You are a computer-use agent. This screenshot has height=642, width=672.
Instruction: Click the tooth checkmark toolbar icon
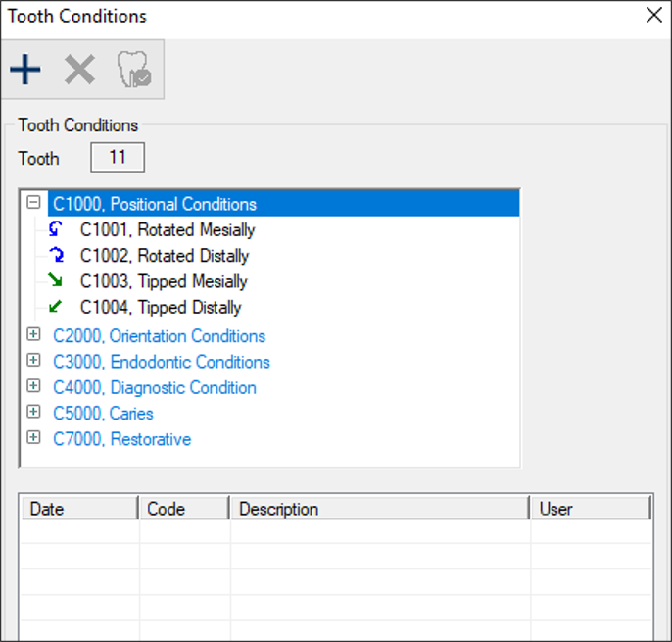click(133, 70)
